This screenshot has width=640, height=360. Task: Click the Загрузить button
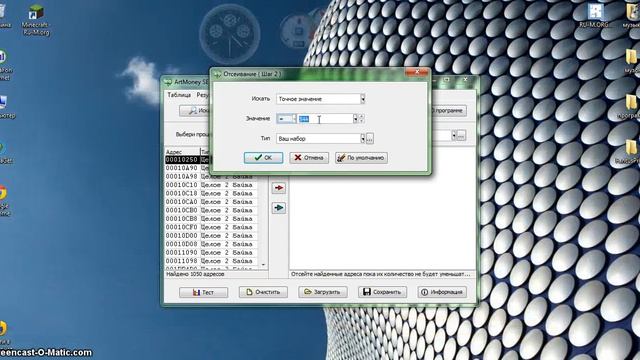(322, 292)
